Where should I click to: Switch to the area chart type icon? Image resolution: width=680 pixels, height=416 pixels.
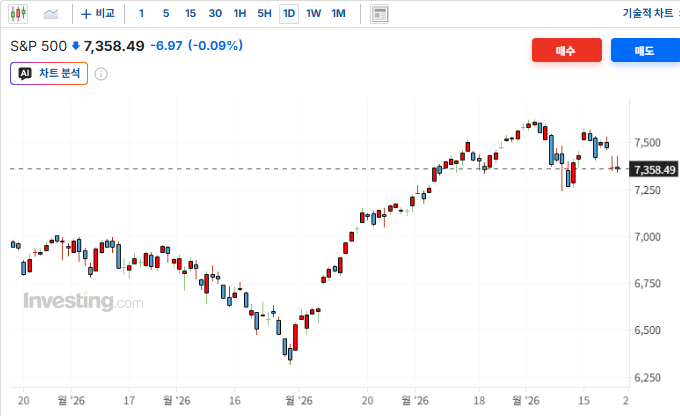pyautogui.click(x=51, y=14)
